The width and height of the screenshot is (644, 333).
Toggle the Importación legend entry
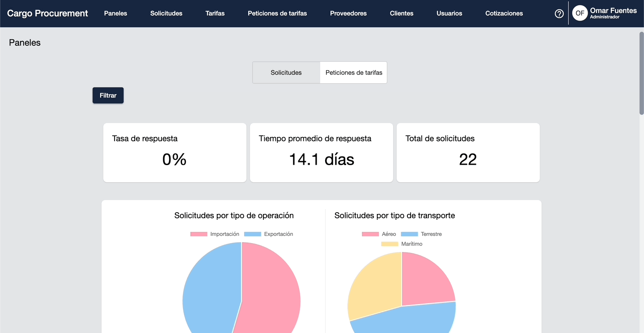click(x=215, y=234)
